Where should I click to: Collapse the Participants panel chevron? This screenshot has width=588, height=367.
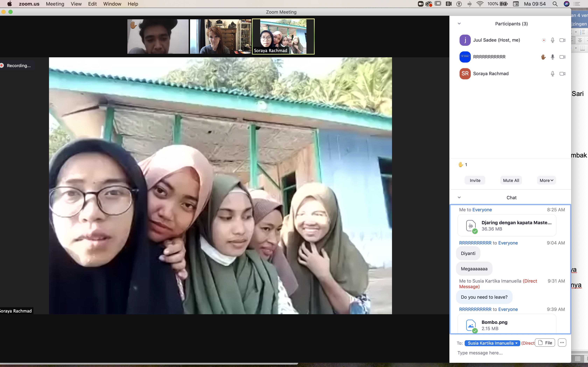point(459,24)
